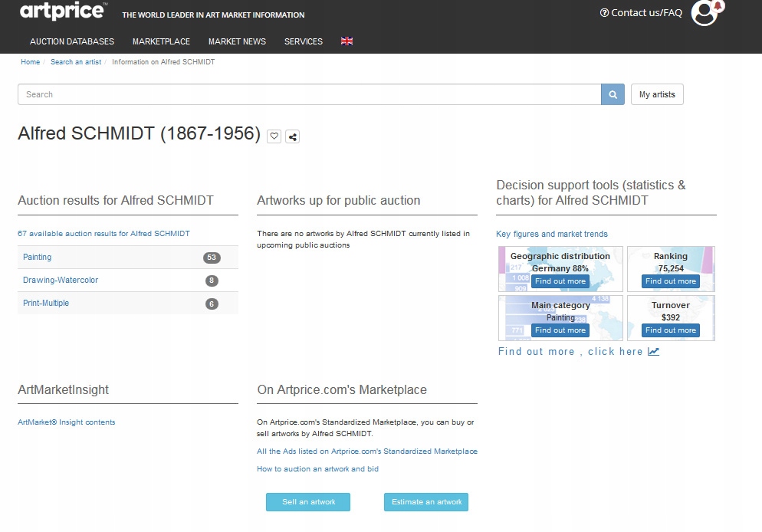Find out more on Turnover
The height and width of the screenshot is (532, 762).
671,330
